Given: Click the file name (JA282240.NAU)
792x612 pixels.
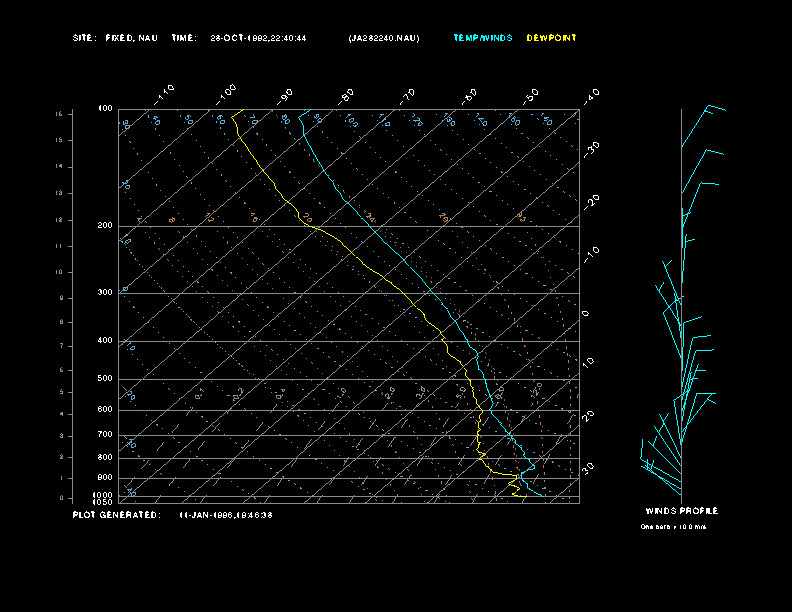Looking at the screenshot, I should pos(384,38).
